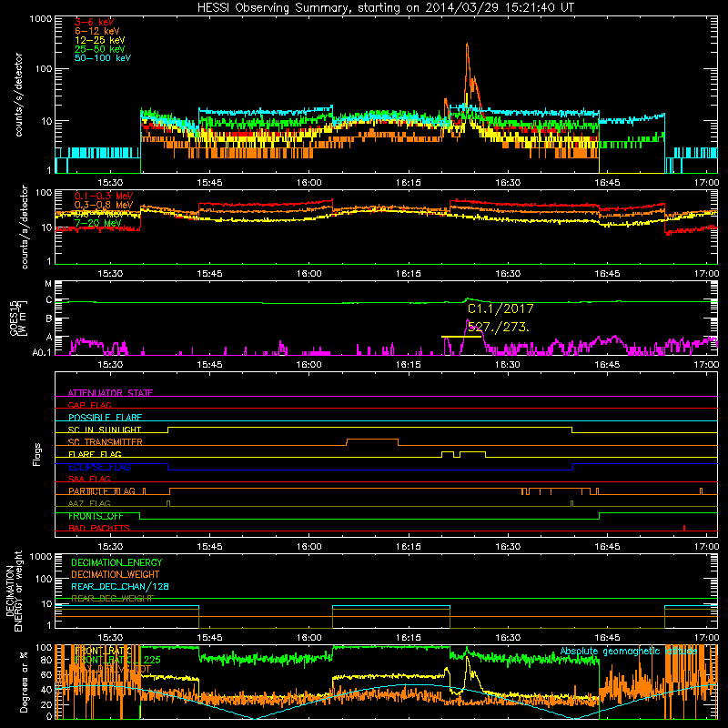Click the 17:00 time tick of the GOES panel
Image resolution: width=728 pixels, height=728 pixels.
[x=706, y=364]
